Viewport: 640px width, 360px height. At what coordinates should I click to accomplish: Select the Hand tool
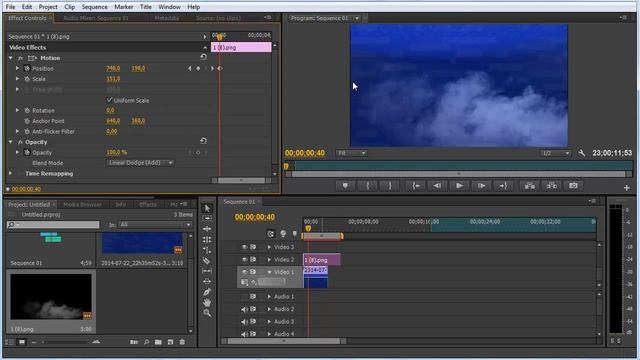coord(207,302)
